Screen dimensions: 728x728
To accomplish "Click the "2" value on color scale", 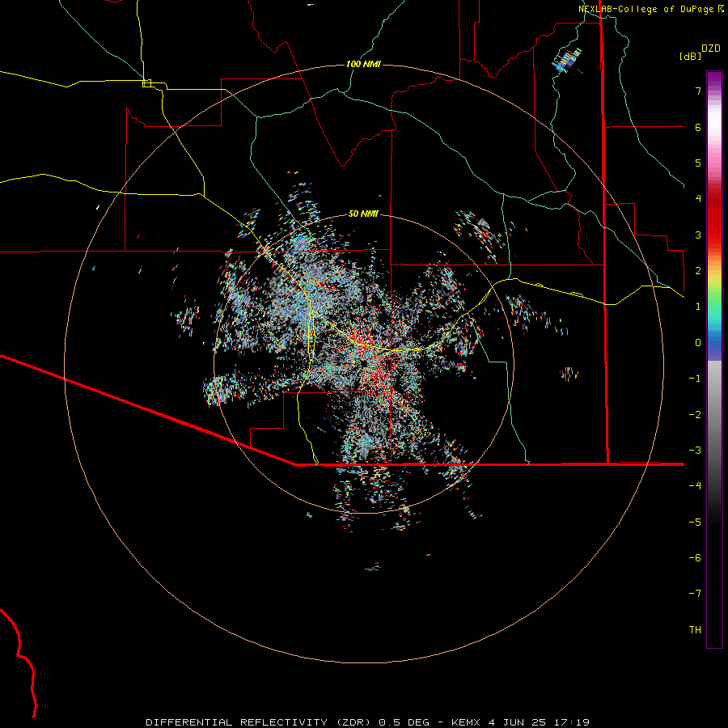I will [x=698, y=271].
